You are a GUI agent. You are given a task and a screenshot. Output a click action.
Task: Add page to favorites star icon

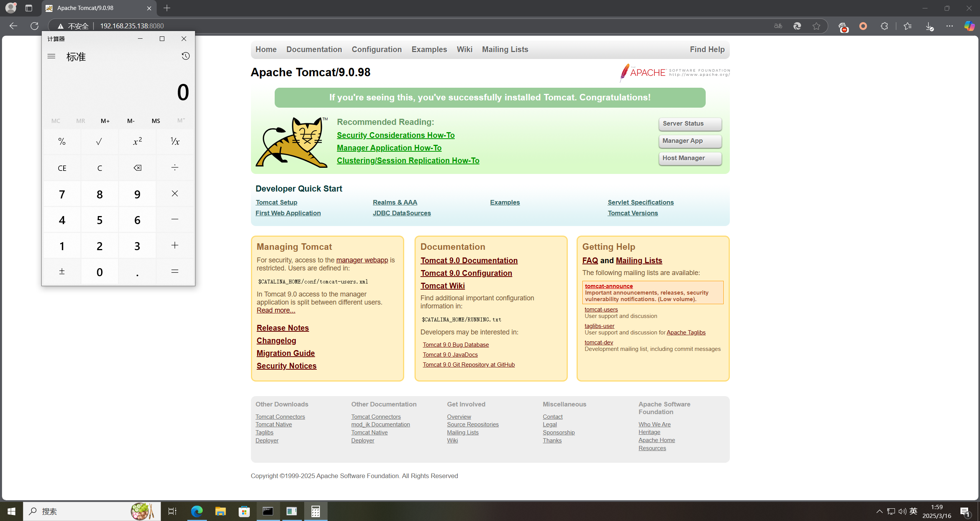tap(816, 26)
